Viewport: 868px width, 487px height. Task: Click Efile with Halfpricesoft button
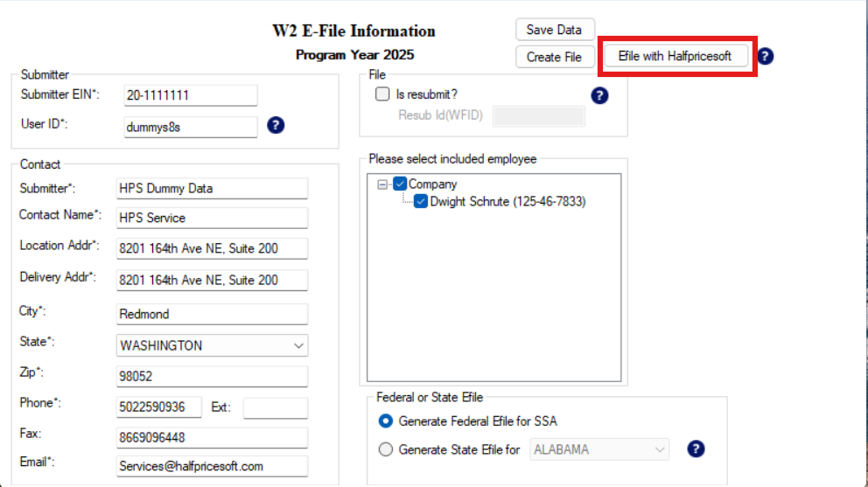675,56
